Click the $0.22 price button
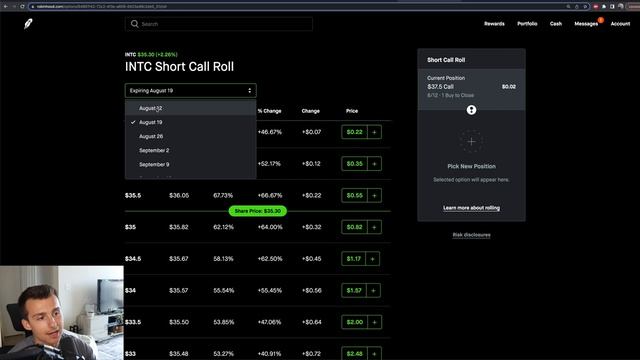The height and width of the screenshot is (360, 640). 354,132
